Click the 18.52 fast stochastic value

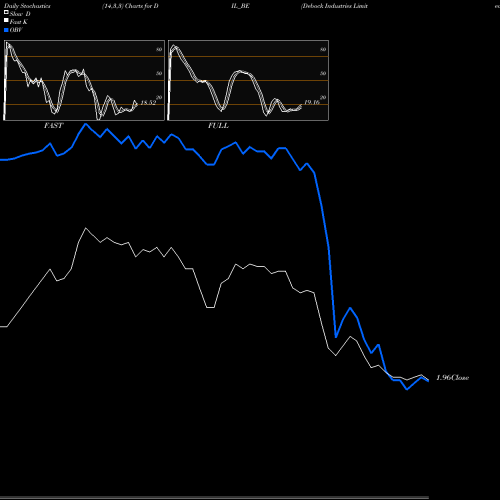tap(148, 103)
